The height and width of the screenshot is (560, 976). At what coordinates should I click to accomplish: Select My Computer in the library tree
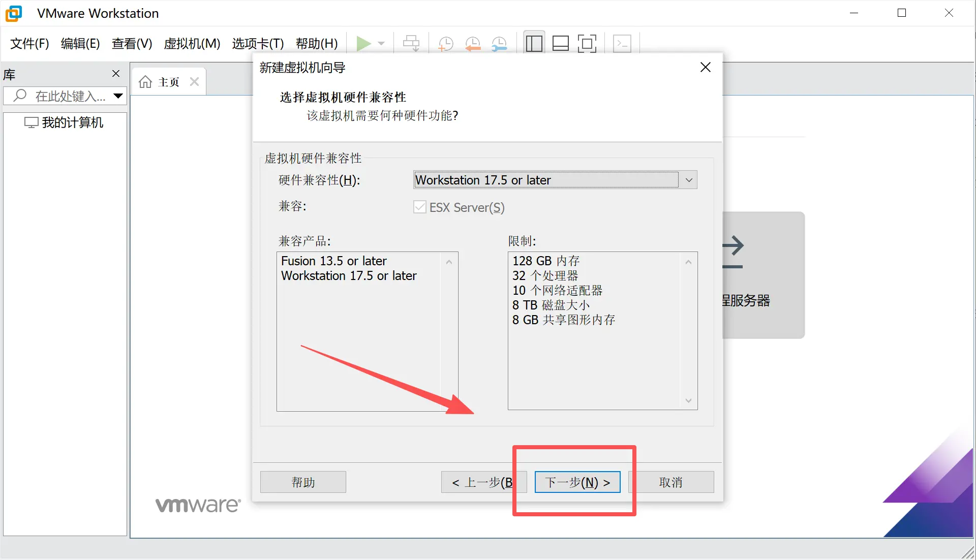click(x=64, y=122)
